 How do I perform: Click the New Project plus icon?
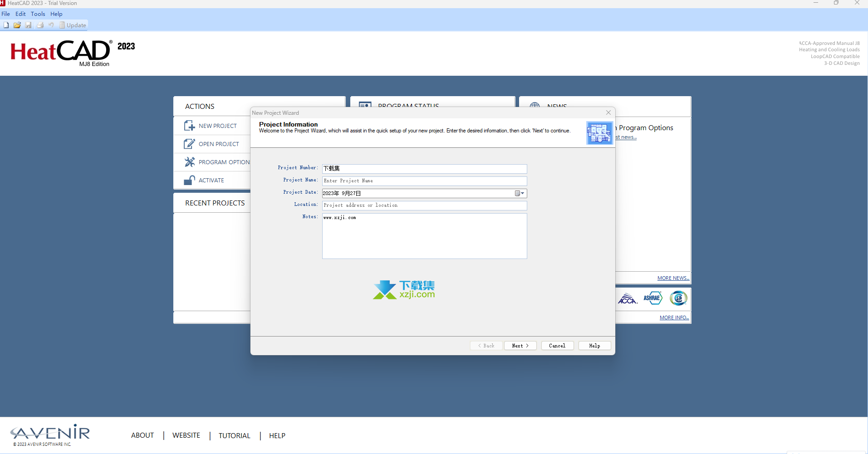(x=189, y=126)
